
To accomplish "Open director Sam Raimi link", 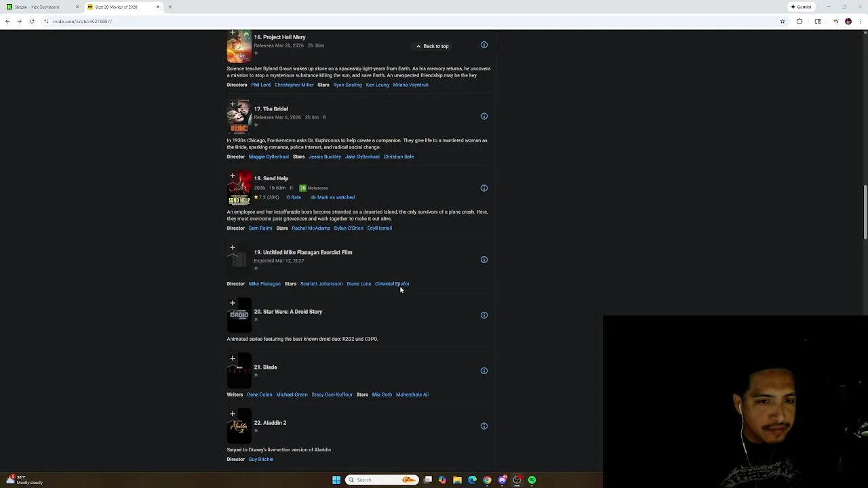I will [x=260, y=228].
